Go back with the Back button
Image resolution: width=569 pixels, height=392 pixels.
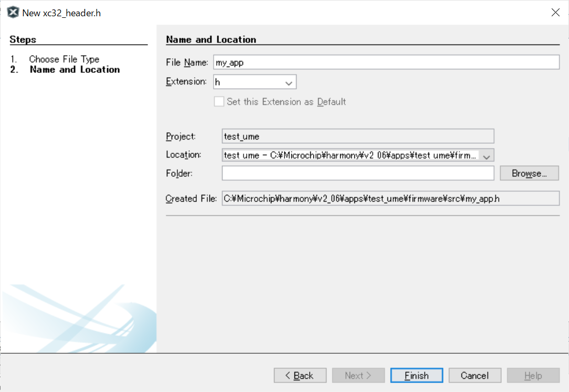[300, 375]
